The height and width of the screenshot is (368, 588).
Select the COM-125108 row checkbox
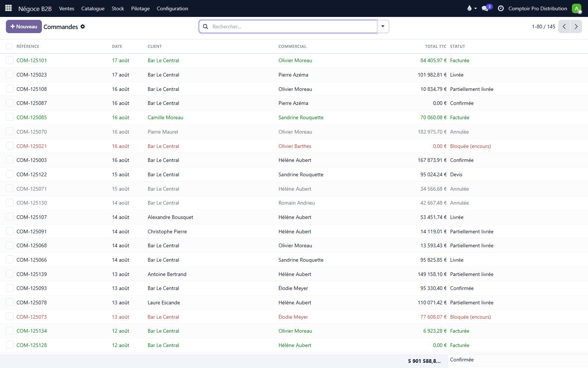[10, 89]
